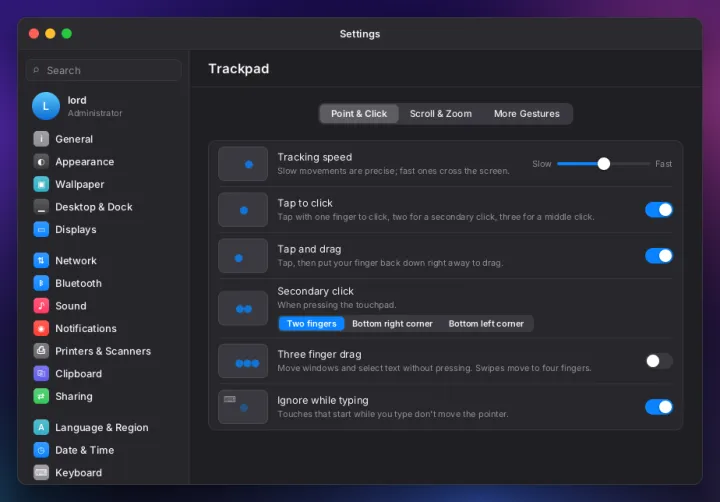
Task: Open General settings icon in sidebar
Action: 41,139
